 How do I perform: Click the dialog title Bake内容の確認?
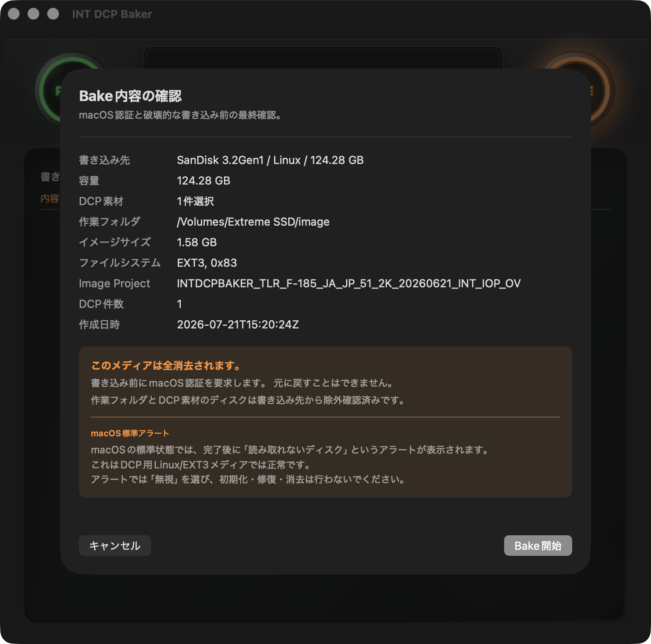(x=130, y=96)
